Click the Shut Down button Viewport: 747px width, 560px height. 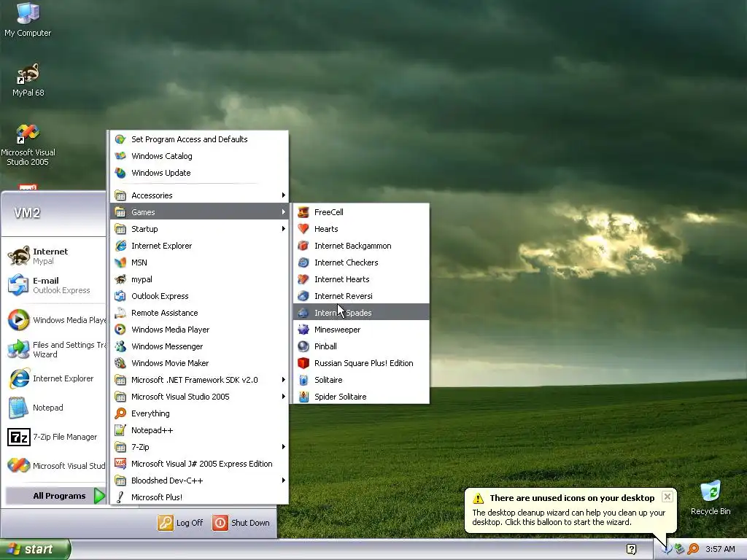[x=241, y=523]
